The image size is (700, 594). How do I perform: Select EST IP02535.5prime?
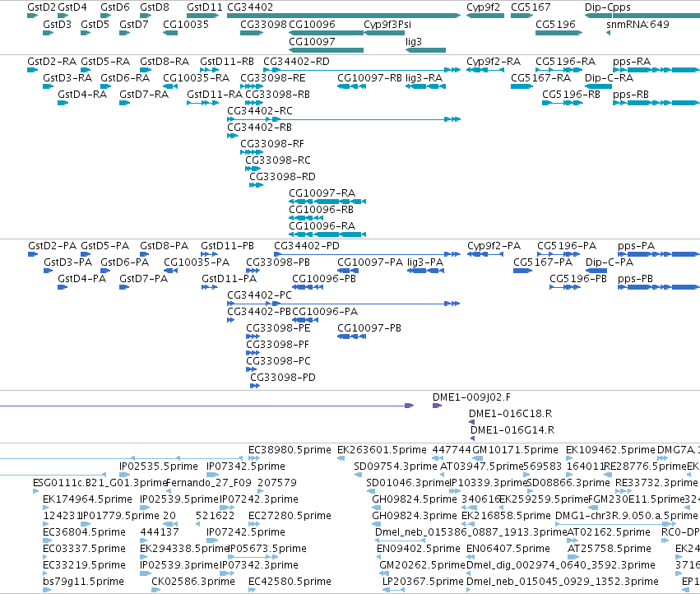point(159,466)
